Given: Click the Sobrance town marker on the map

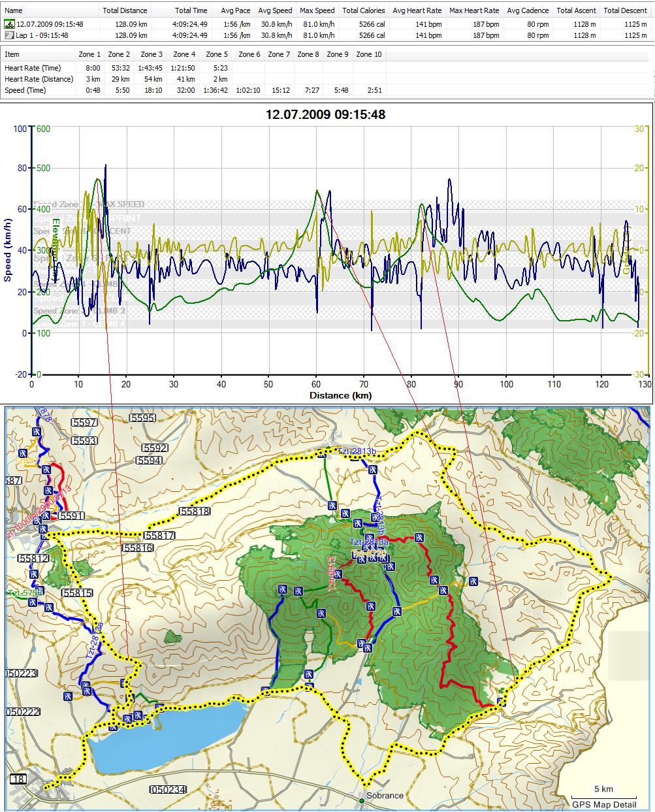Looking at the screenshot, I should coord(361,800).
